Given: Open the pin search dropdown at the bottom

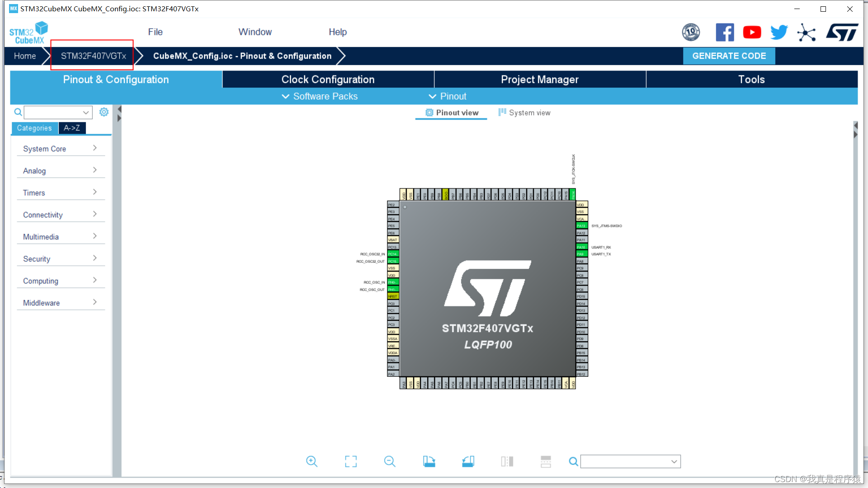Looking at the screenshot, I should click(674, 461).
